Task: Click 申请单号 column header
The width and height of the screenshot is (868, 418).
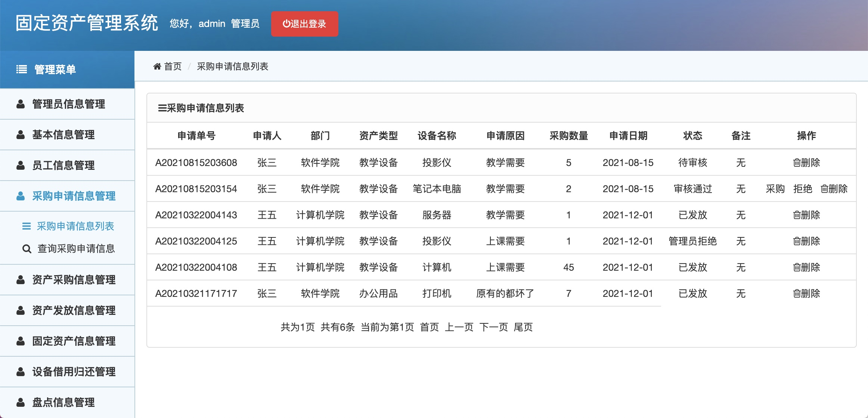Action: coord(196,136)
